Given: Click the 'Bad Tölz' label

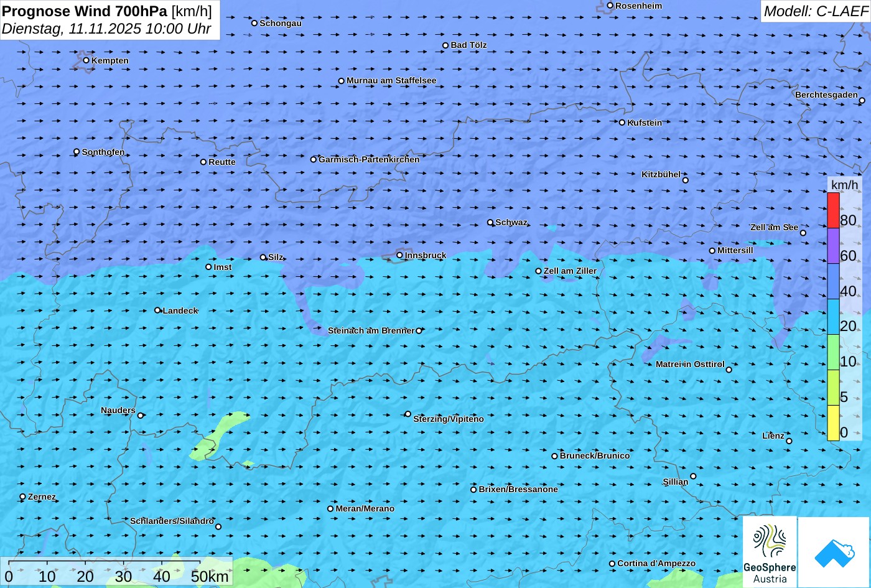Looking at the screenshot, I should [x=468, y=45].
